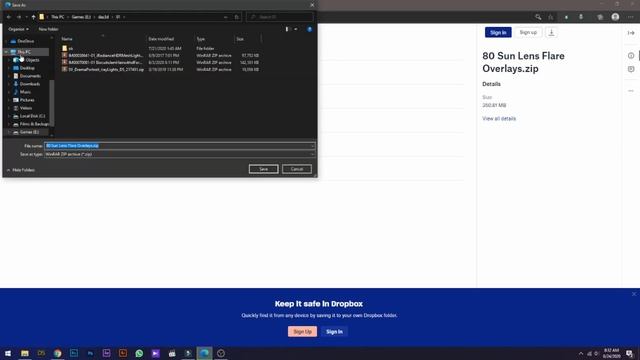
Task: Open the view options dropdown arrow
Action: [x=296, y=29]
